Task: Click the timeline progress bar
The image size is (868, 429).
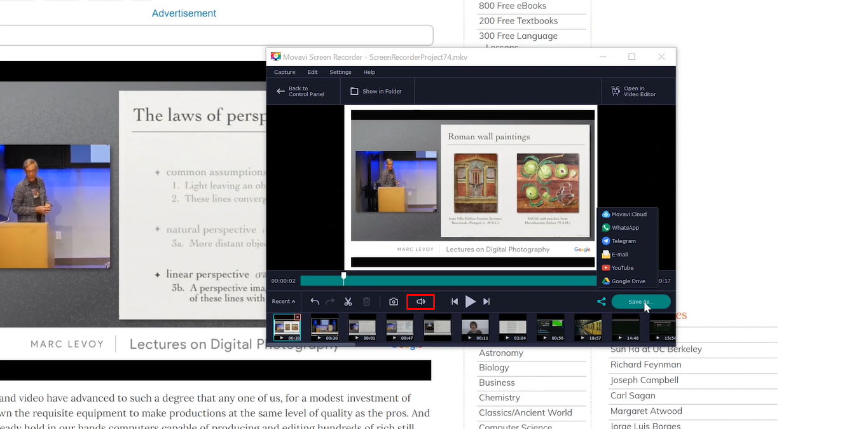Action: (x=448, y=280)
